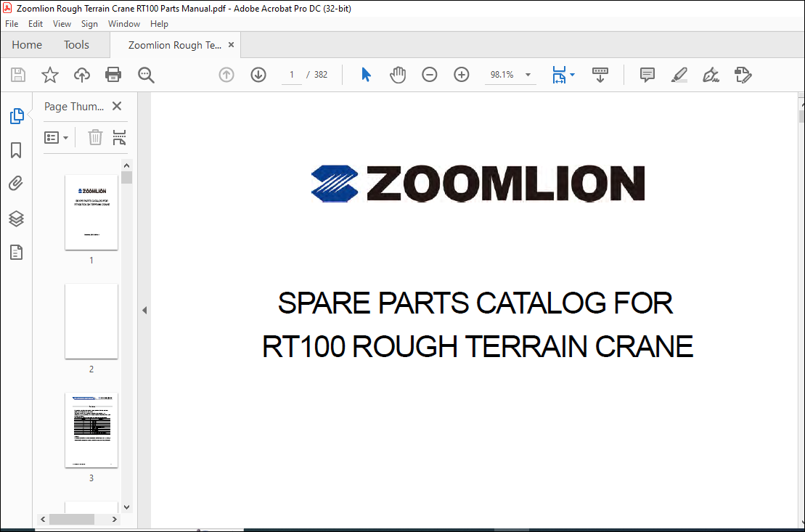Viewport: 805px width, 532px height.
Task: Click the cloud upload icon
Action: coord(81,75)
